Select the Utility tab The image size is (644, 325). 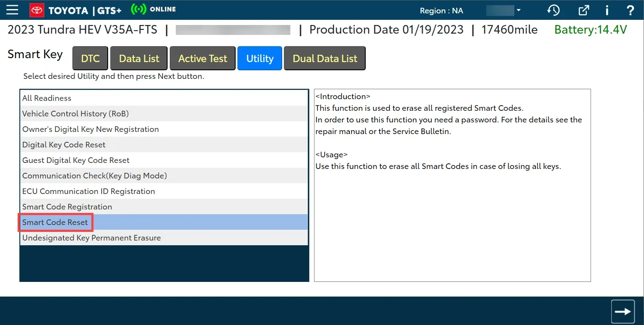[x=260, y=58]
